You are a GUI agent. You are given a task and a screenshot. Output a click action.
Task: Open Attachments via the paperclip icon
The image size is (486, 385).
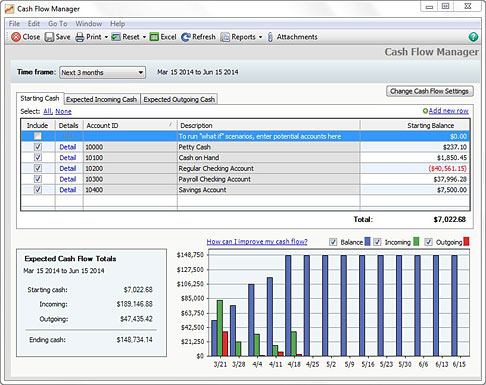tap(270, 37)
